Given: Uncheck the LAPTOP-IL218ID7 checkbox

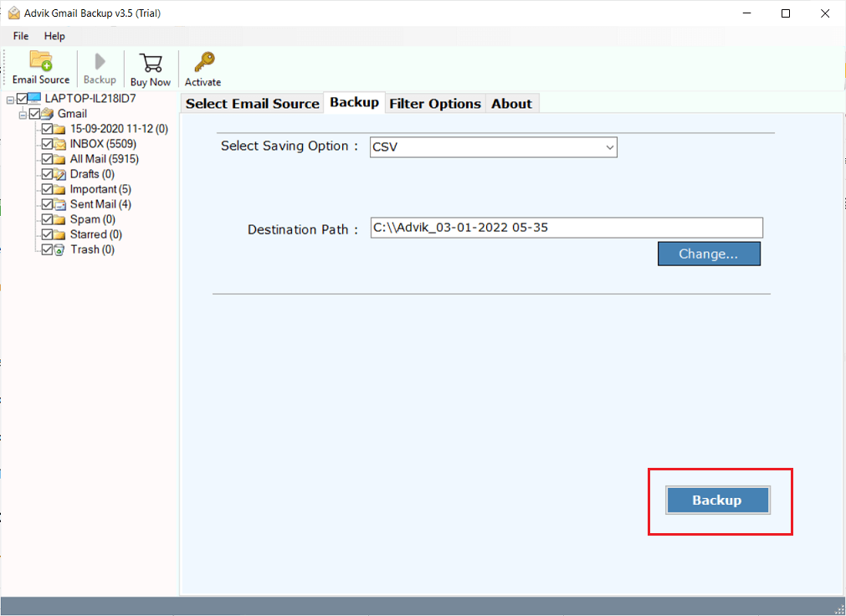Looking at the screenshot, I should [x=22, y=98].
